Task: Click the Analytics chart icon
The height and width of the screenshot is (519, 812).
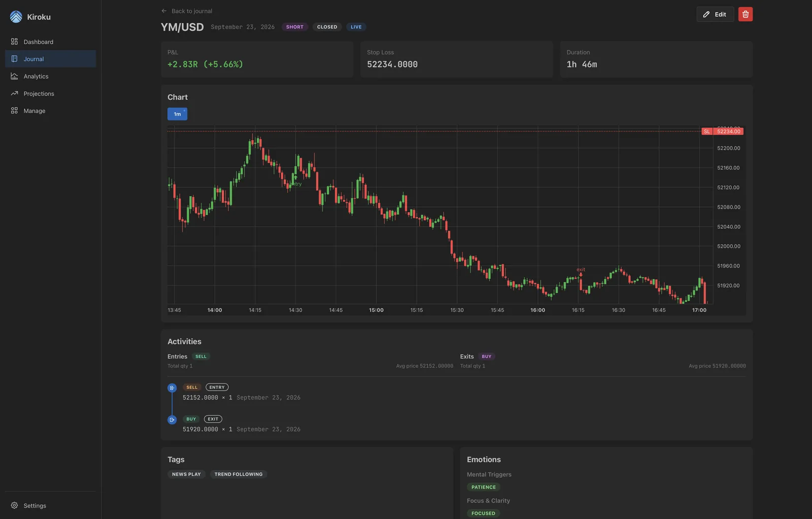Action: [14, 76]
